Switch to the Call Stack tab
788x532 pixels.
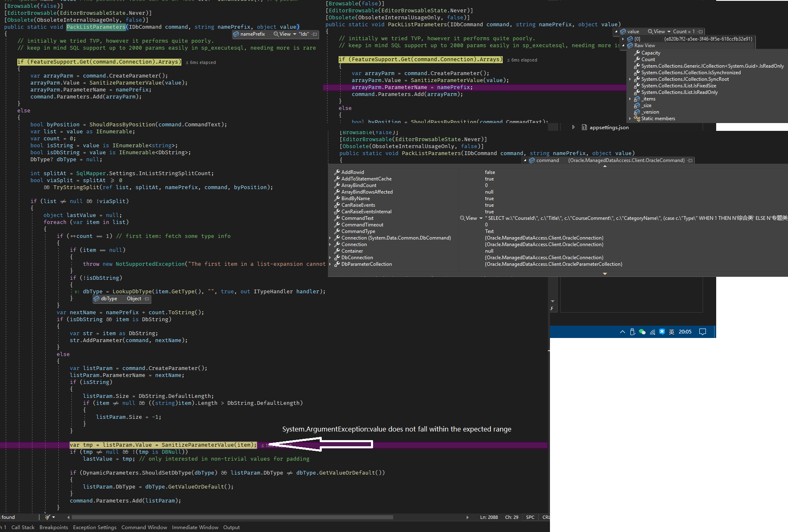point(23,527)
